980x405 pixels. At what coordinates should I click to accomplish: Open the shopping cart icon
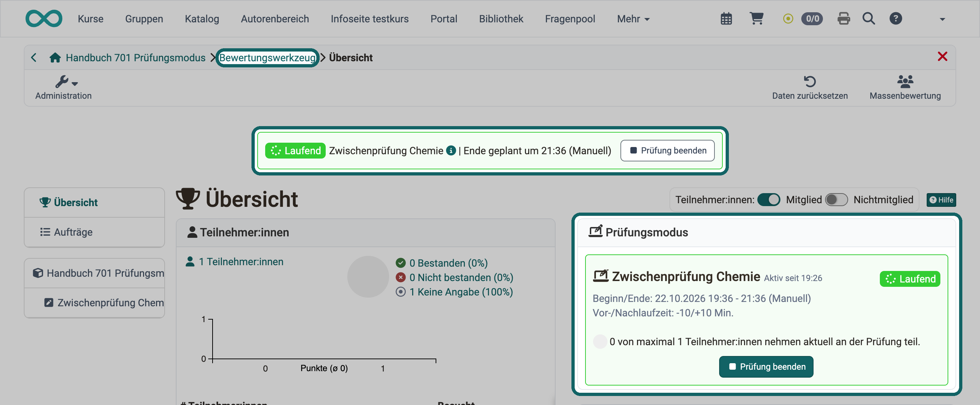tap(756, 18)
